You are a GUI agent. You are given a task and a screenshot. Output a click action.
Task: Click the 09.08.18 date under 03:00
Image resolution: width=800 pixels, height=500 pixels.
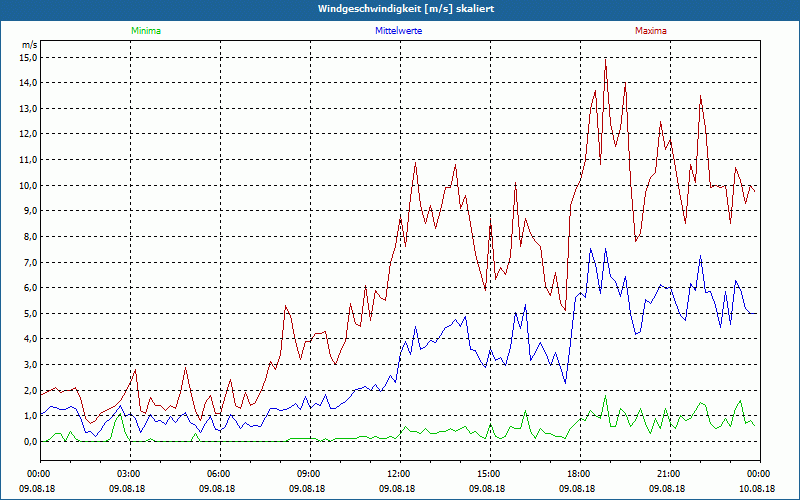coord(127,488)
